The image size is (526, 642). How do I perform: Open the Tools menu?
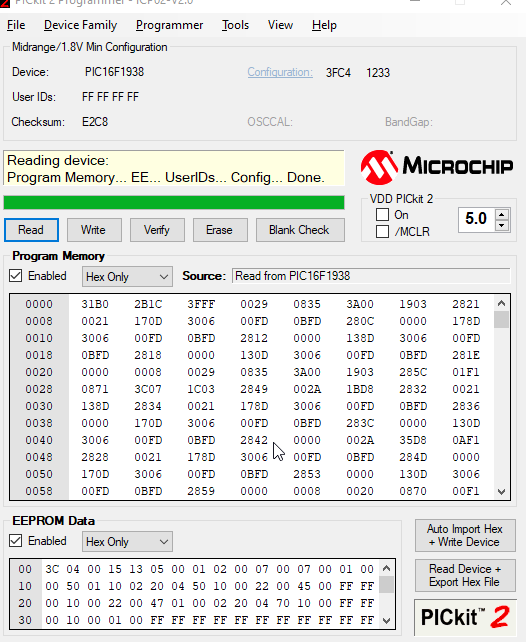click(235, 25)
